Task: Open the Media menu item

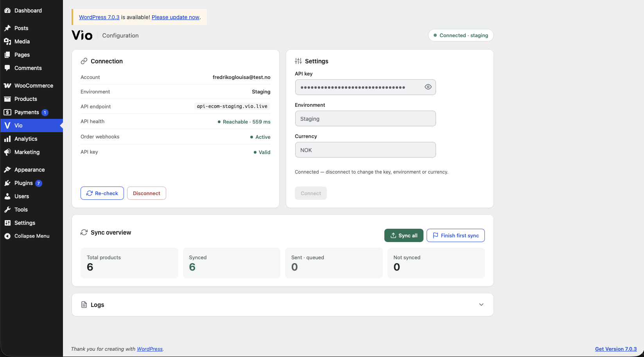Action: (x=31, y=41)
